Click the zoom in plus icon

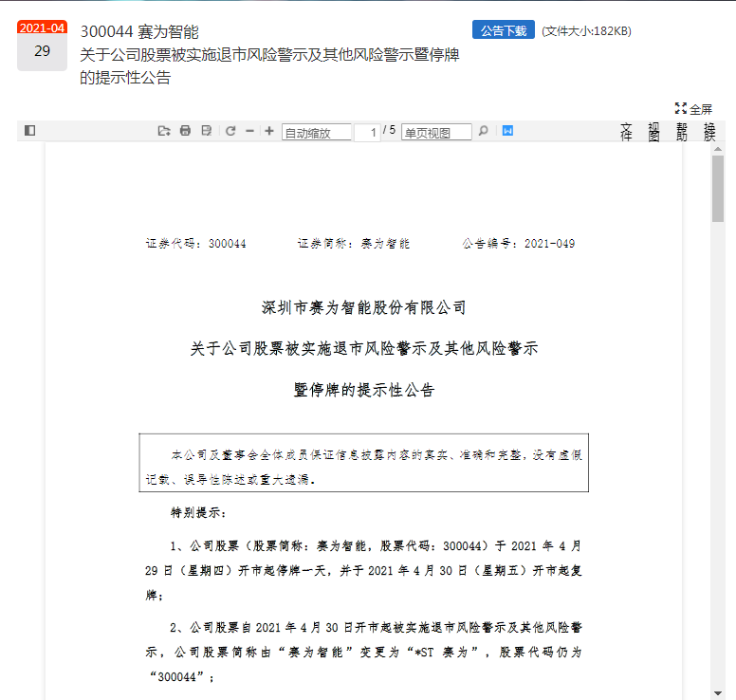pyautogui.click(x=269, y=131)
